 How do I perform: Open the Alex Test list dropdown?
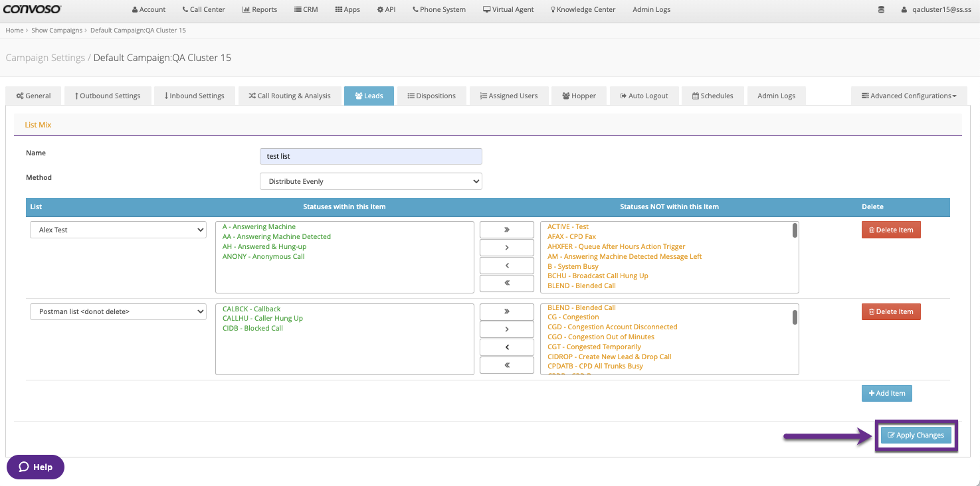[118, 230]
